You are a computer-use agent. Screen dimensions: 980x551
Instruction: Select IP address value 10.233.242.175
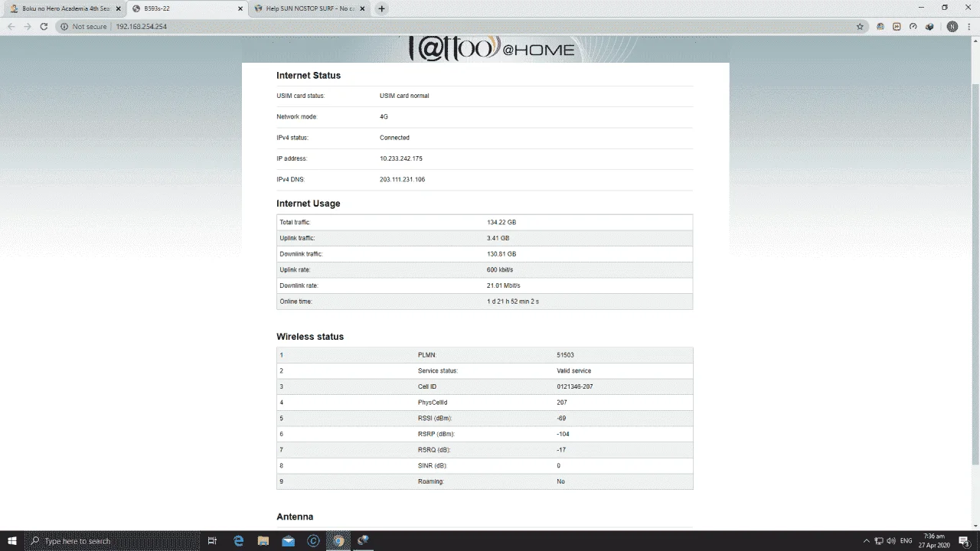(x=400, y=158)
